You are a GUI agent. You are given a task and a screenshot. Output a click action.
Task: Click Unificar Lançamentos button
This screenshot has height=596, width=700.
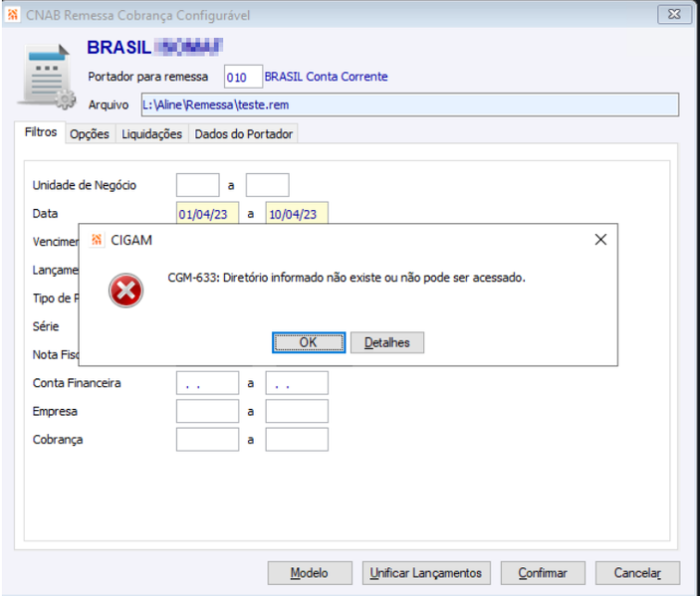point(426,573)
